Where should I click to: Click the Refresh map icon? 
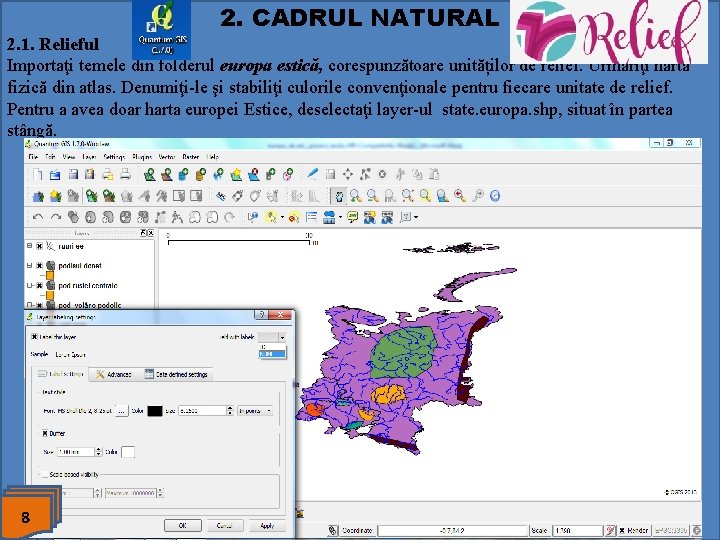click(x=495, y=196)
